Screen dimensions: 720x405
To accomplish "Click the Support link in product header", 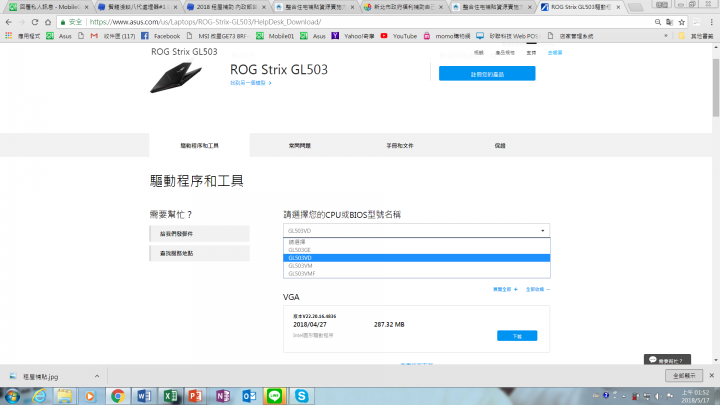I will click(x=531, y=52).
